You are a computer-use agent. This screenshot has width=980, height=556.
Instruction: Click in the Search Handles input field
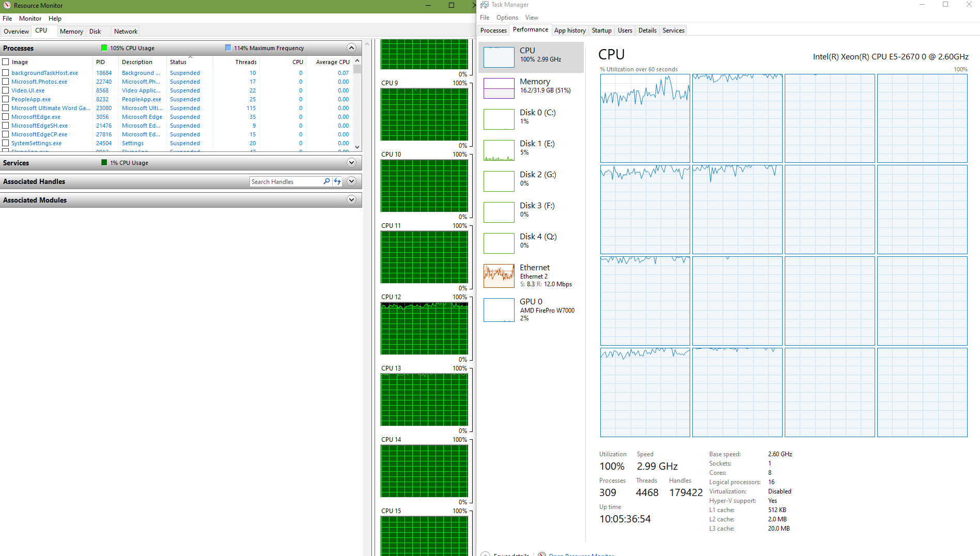[x=286, y=181]
